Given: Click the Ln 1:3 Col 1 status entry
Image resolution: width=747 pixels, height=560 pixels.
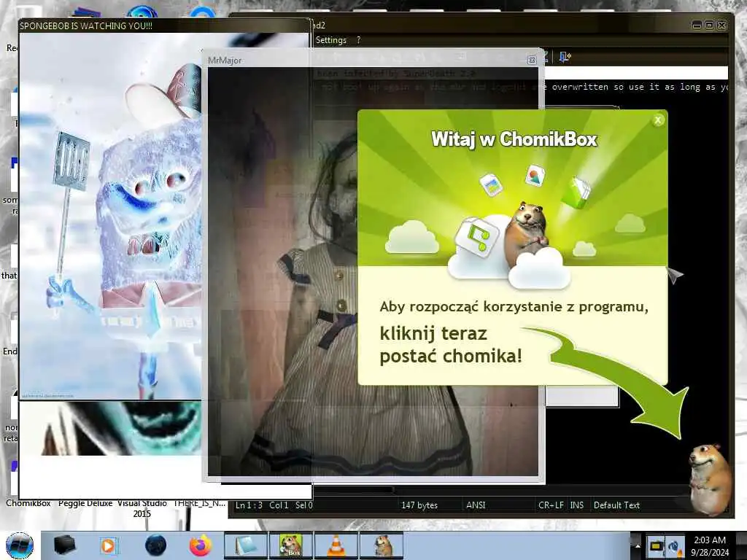Looking at the screenshot, I should point(274,505).
